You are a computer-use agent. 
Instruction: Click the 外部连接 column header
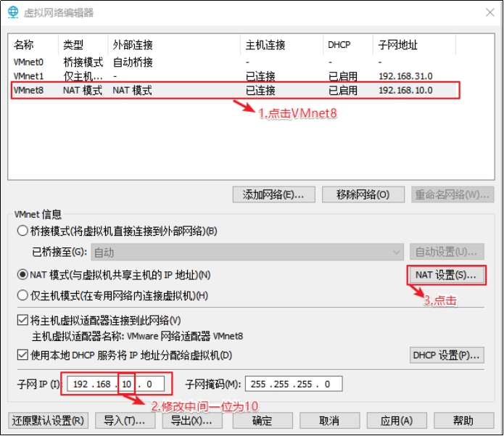tap(174, 45)
